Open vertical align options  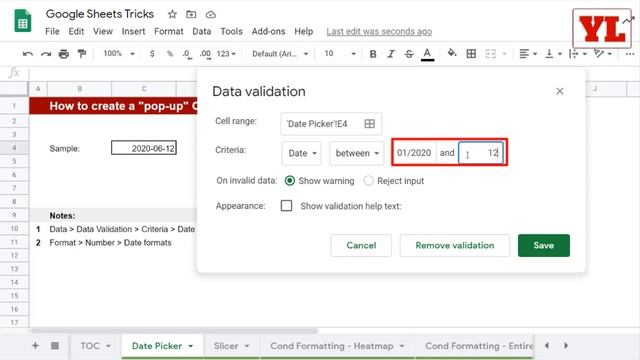[x=553, y=54]
